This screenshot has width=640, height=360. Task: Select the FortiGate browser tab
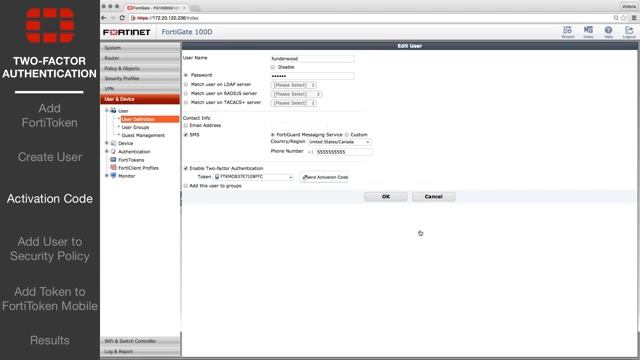point(156,7)
